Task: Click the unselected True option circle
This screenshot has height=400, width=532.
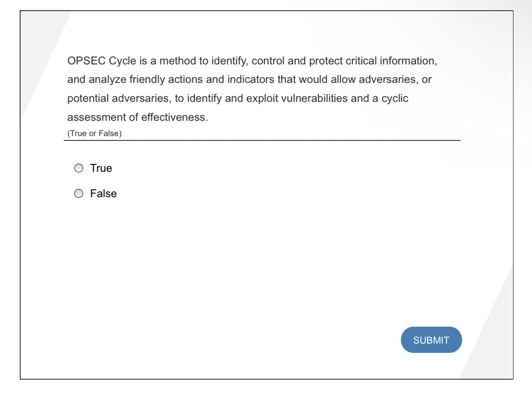Action: (x=78, y=168)
